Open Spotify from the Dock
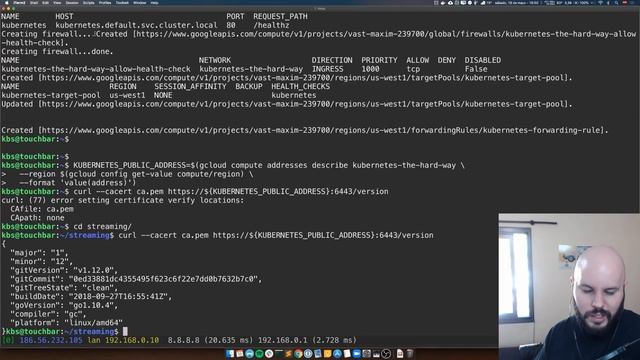640x360 pixels. 259,353
